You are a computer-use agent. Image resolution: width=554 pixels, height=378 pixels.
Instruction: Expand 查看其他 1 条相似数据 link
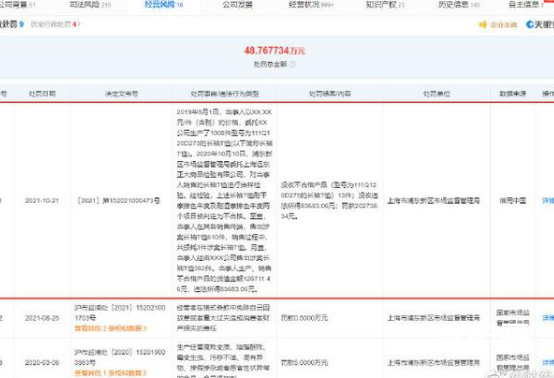tap(111, 373)
